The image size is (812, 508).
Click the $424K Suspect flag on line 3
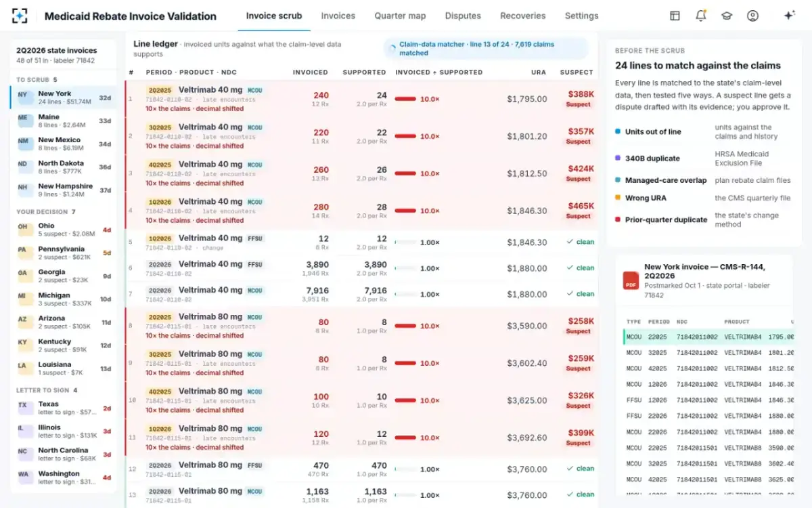tap(579, 173)
